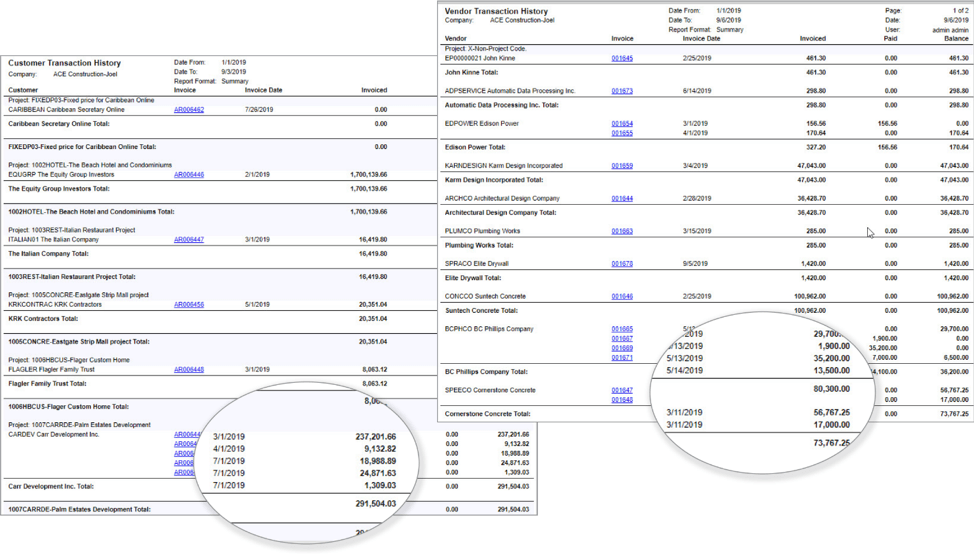The width and height of the screenshot is (974, 554).
Task: Click the 156.56 paid amount for invoice 001654
Action: [888, 124]
